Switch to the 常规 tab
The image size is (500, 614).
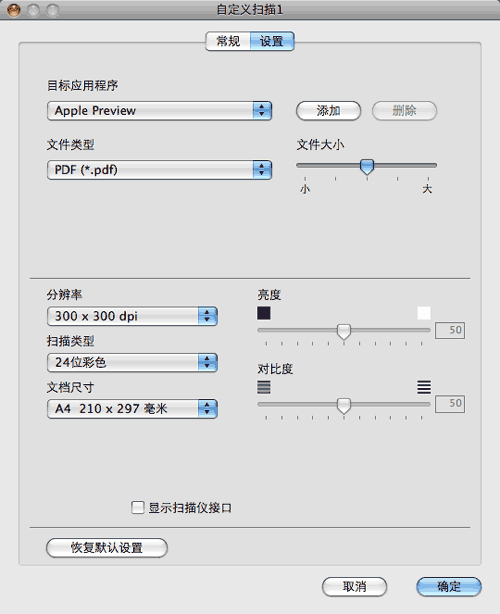pos(228,41)
